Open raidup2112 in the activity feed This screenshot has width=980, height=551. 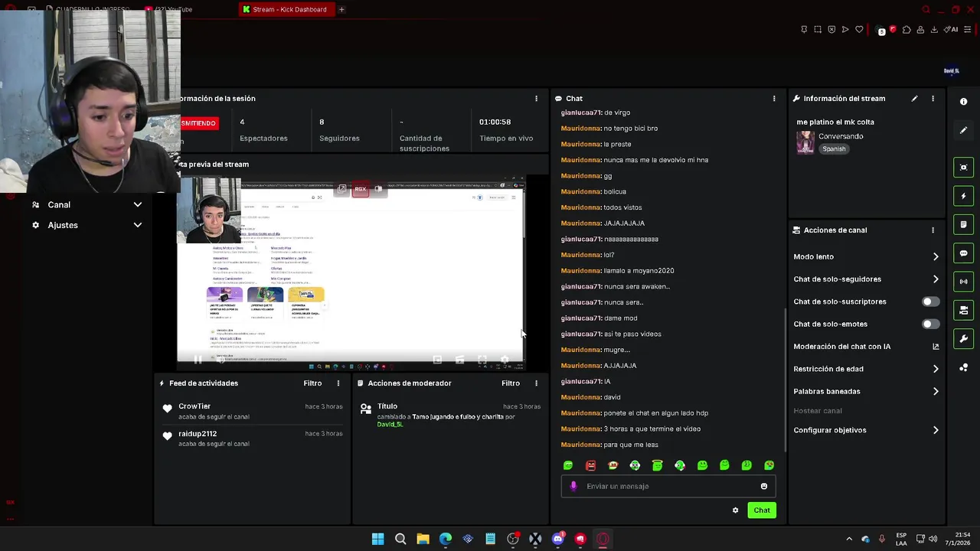(198, 434)
